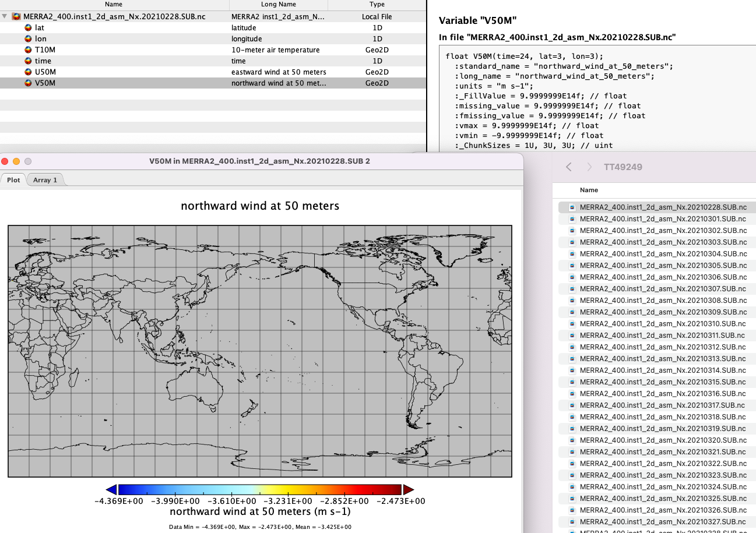Click the globe icon beside the lon variable
Screen dimensions: 756x533
28,38
